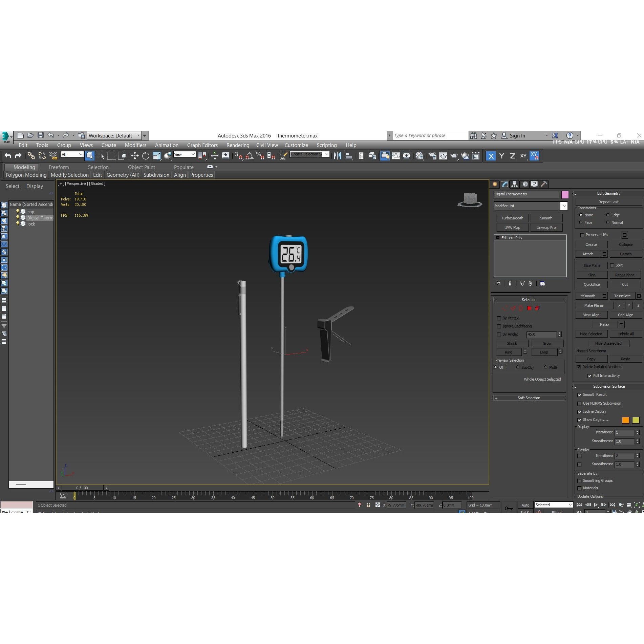The height and width of the screenshot is (644, 644).
Task: Open the Curve Editor from the toolbar
Action: tap(396, 156)
